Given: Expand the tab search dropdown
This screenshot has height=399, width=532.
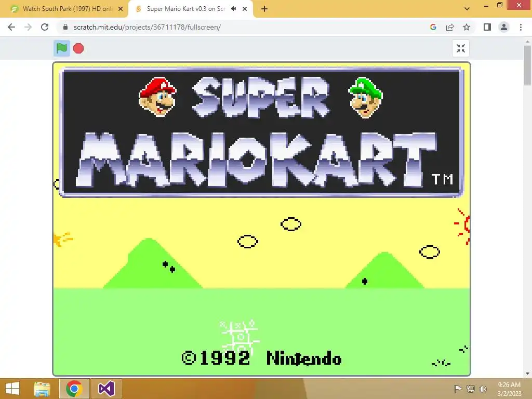Looking at the screenshot, I should pyautogui.click(x=467, y=9).
